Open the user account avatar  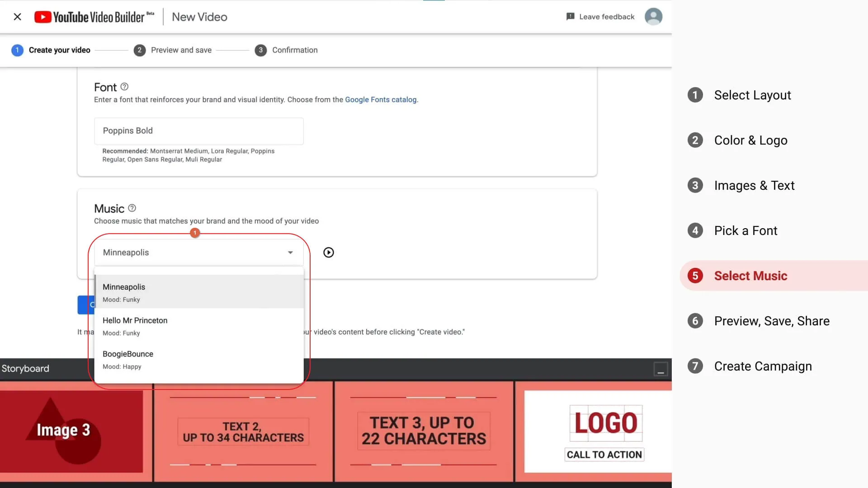pos(653,17)
